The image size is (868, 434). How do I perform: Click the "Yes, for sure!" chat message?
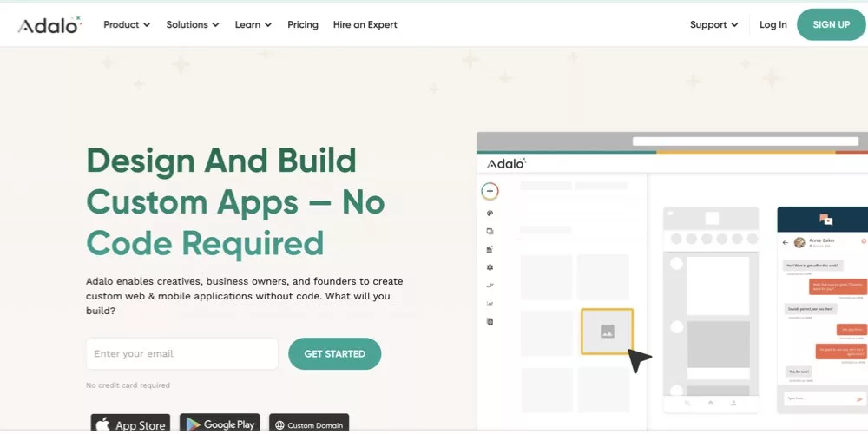coord(799,372)
